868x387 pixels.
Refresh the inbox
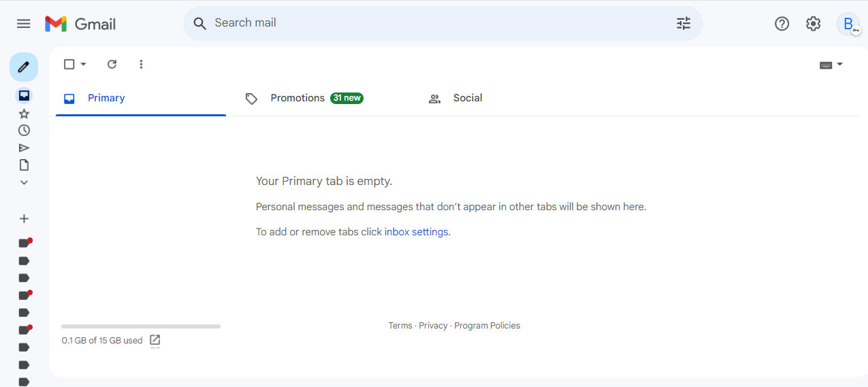tap(112, 64)
